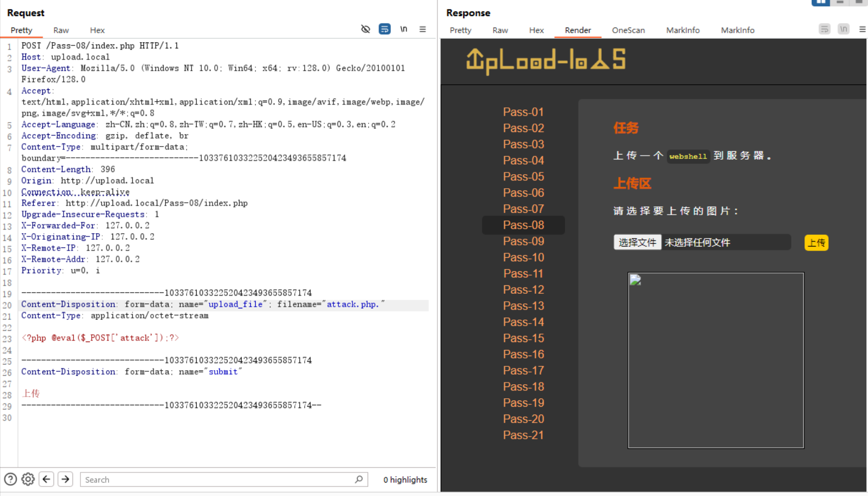Viewport: 868px width, 496px height.
Task: Switch to Response Raw tab
Action: coord(500,30)
